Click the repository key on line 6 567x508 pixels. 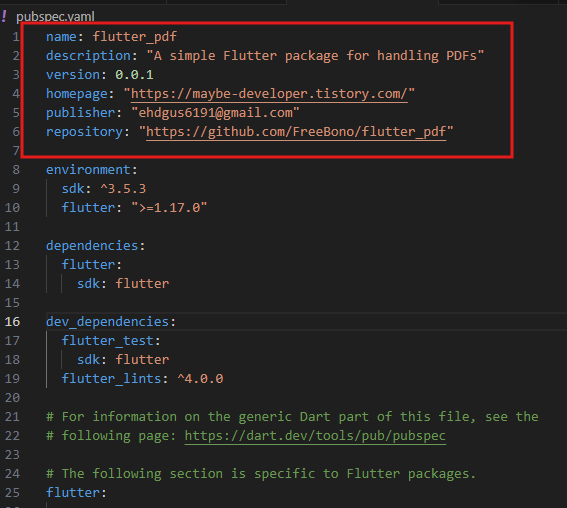pyautogui.click(x=84, y=132)
